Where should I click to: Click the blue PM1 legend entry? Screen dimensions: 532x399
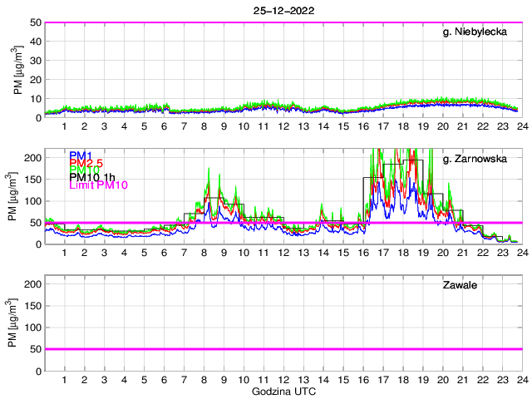coord(81,155)
